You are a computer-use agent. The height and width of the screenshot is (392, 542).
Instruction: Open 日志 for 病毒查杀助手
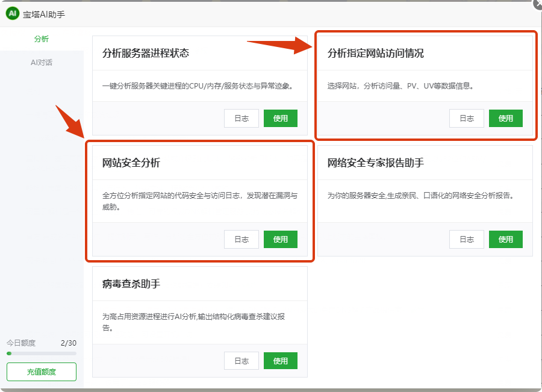point(241,361)
